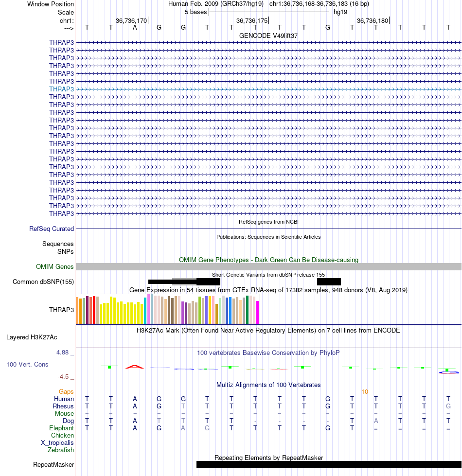Click the THRAP3 label beside the GTEx chart
Screen dimensions: 462x476
(61, 310)
